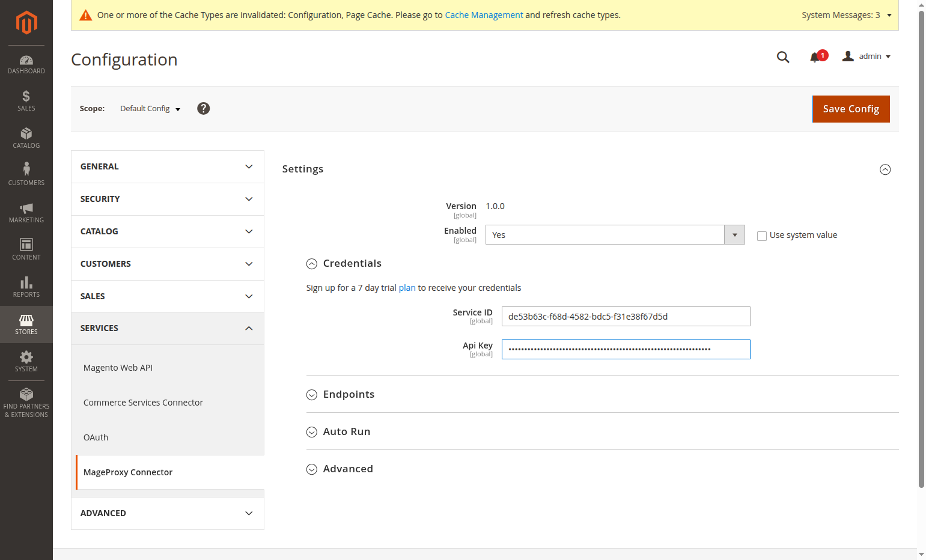Collapse the Credentials section
The height and width of the screenshot is (560, 926).
click(x=344, y=264)
